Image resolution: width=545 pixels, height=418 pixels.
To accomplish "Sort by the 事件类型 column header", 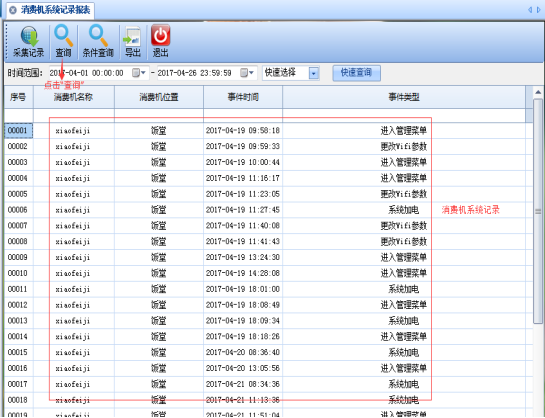I will pyautogui.click(x=404, y=97).
